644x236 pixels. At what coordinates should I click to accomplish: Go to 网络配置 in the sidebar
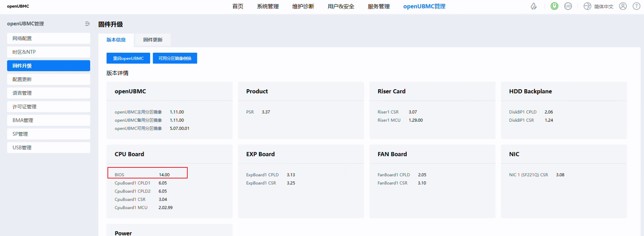tap(48, 38)
